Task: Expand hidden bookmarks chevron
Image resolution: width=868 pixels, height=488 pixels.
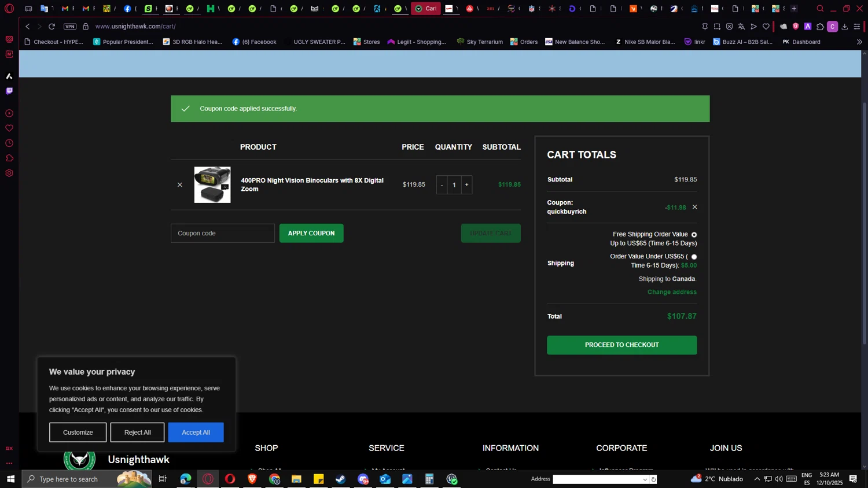Action: coord(859,42)
